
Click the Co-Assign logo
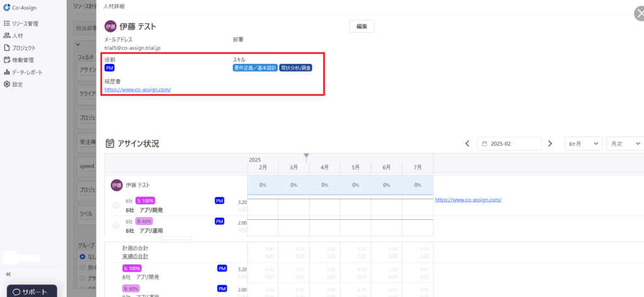pyautogui.click(x=19, y=8)
